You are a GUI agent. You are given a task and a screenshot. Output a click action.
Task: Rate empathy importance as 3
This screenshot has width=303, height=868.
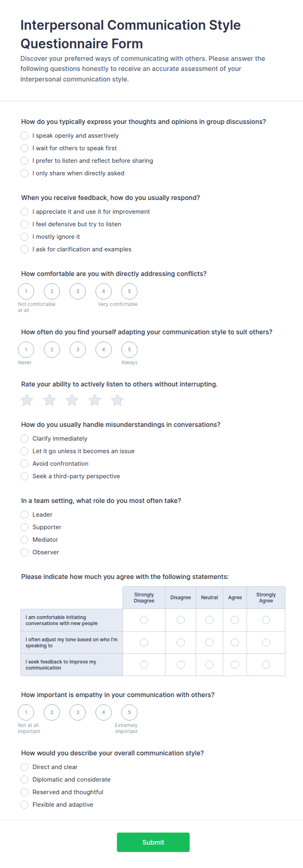pos(78,712)
